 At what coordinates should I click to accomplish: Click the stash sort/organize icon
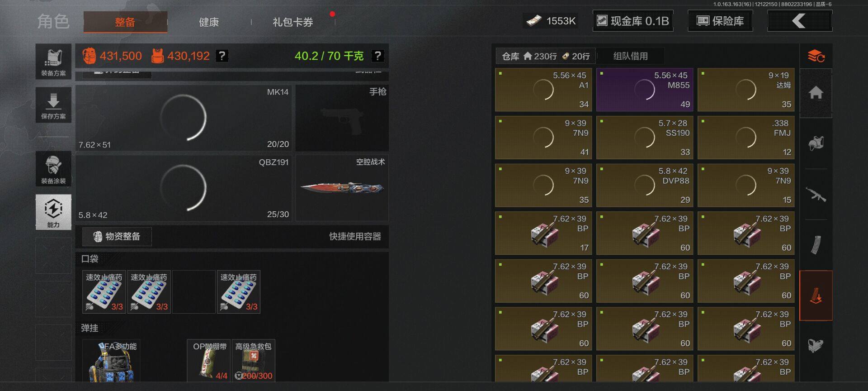click(816, 56)
